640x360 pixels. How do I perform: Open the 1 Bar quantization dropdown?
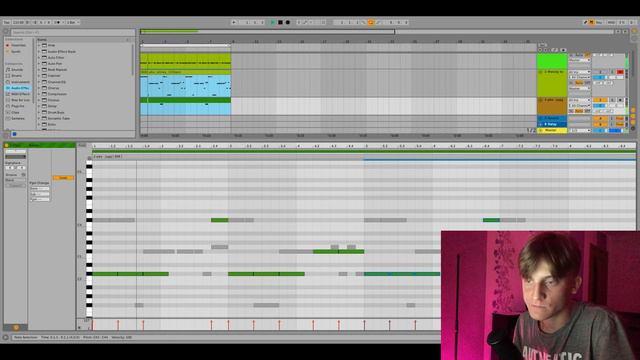[72, 22]
